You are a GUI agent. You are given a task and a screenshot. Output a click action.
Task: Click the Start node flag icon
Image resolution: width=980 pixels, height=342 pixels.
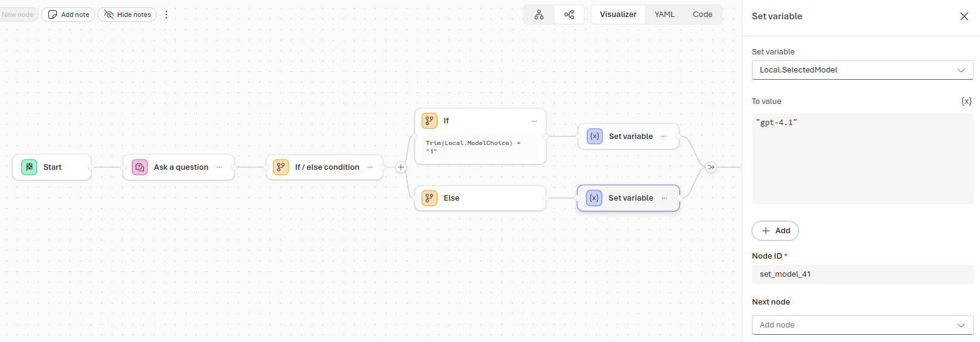tap(29, 167)
